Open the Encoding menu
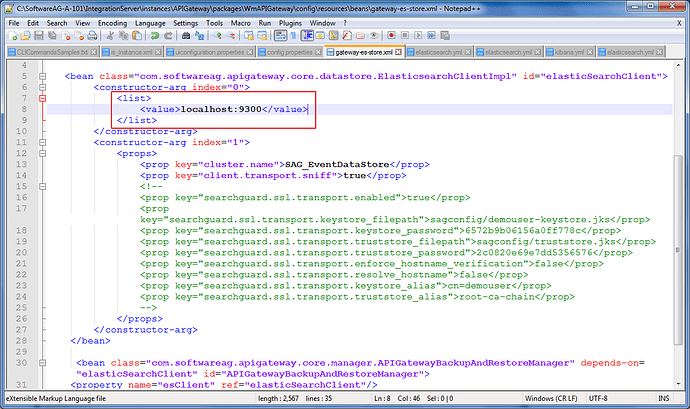The height and width of the screenshot is (409, 690). tap(112, 23)
